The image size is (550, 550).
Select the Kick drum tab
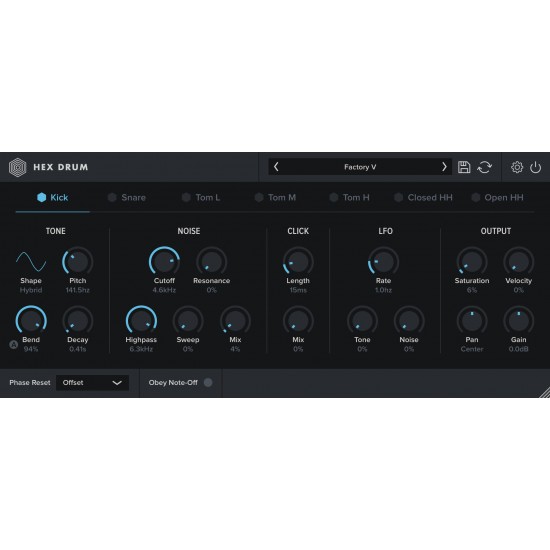pos(53,197)
